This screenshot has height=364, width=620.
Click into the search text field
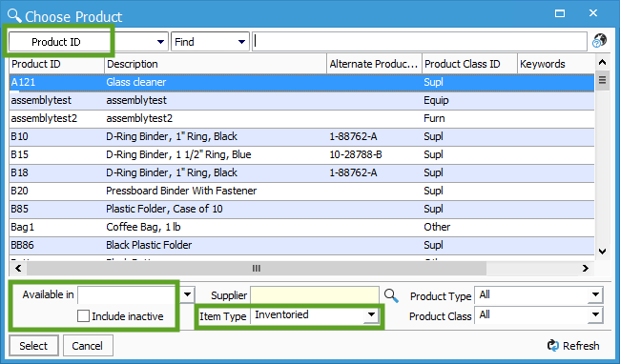[420, 42]
